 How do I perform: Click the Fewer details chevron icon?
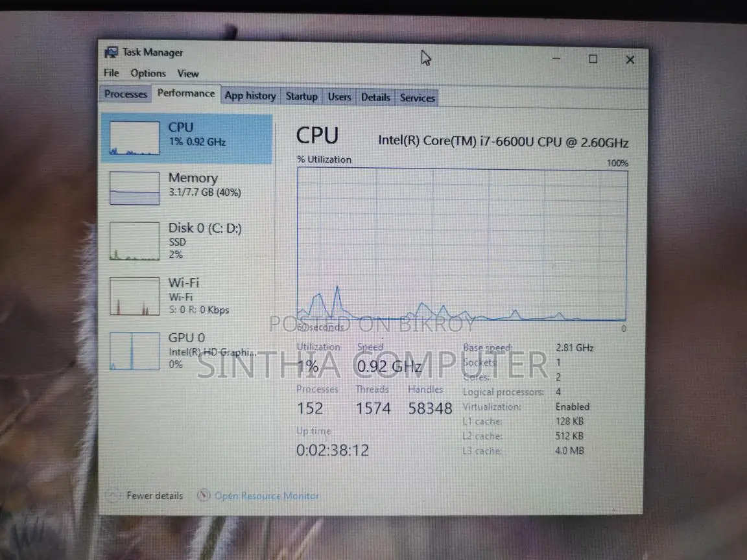(x=112, y=495)
